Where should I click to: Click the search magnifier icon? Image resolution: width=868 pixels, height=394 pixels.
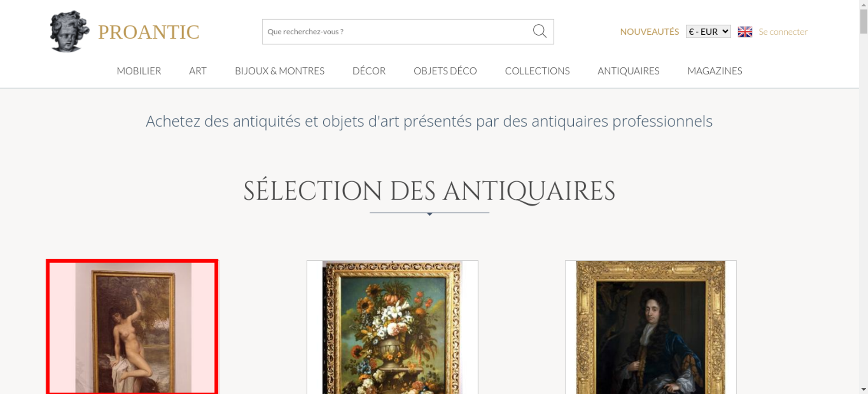pos(539,31)
